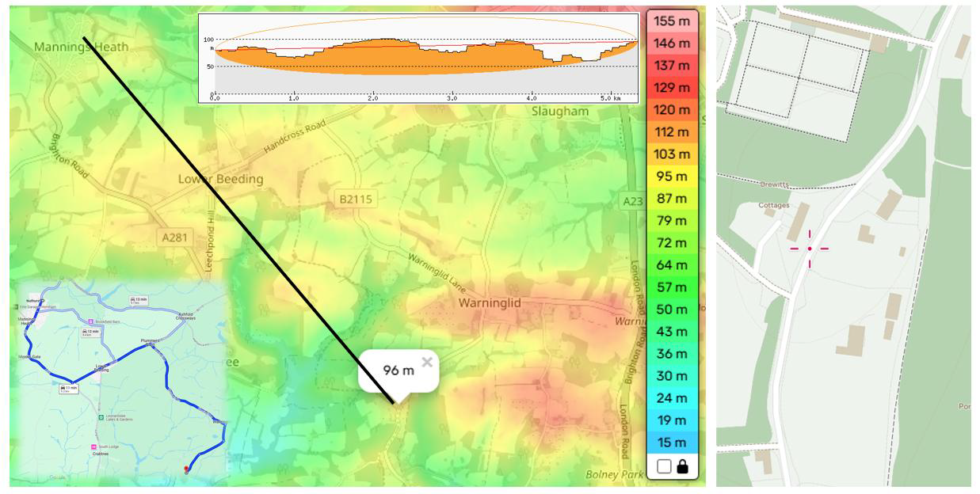Viewport: 980px width, 494px height.
Task: Click the red destination pin in inset map
Action: pos(186,469)
